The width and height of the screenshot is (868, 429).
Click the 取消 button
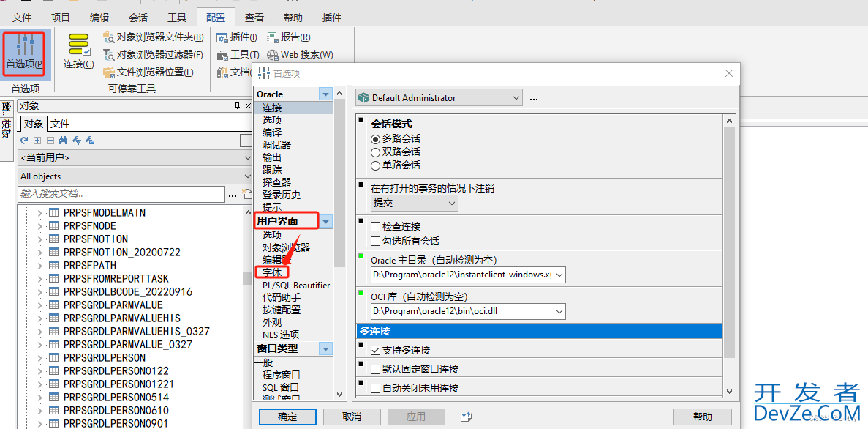(x=352, y=417)
